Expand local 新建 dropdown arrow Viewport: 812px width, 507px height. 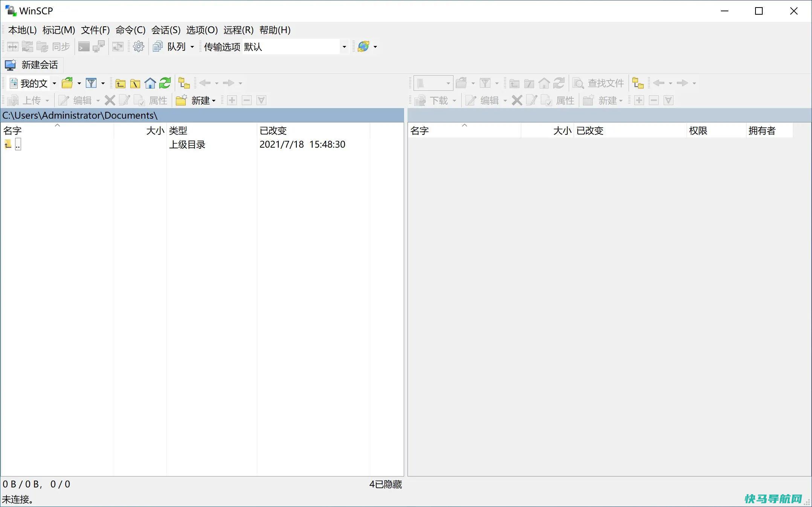[214, 101]
